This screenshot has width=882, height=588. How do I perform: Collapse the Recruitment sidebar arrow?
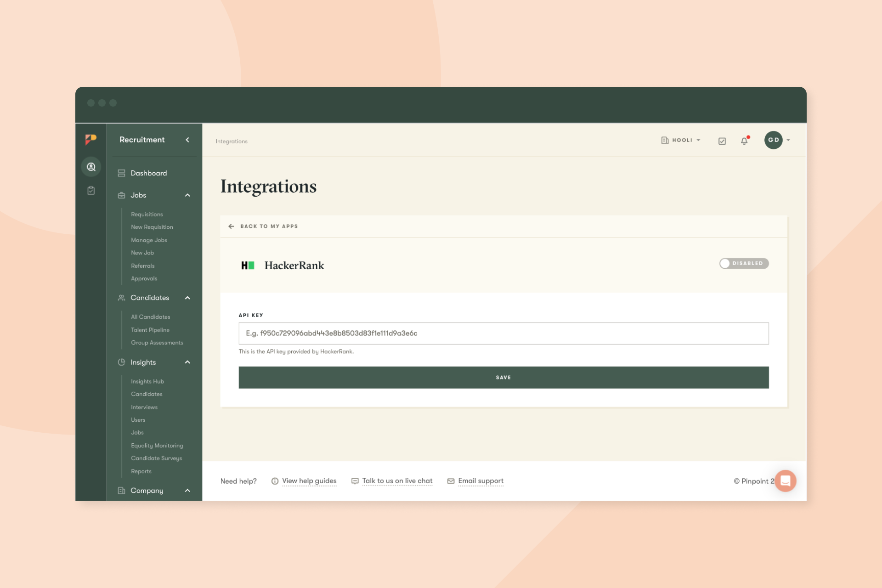tap(187, 140)
